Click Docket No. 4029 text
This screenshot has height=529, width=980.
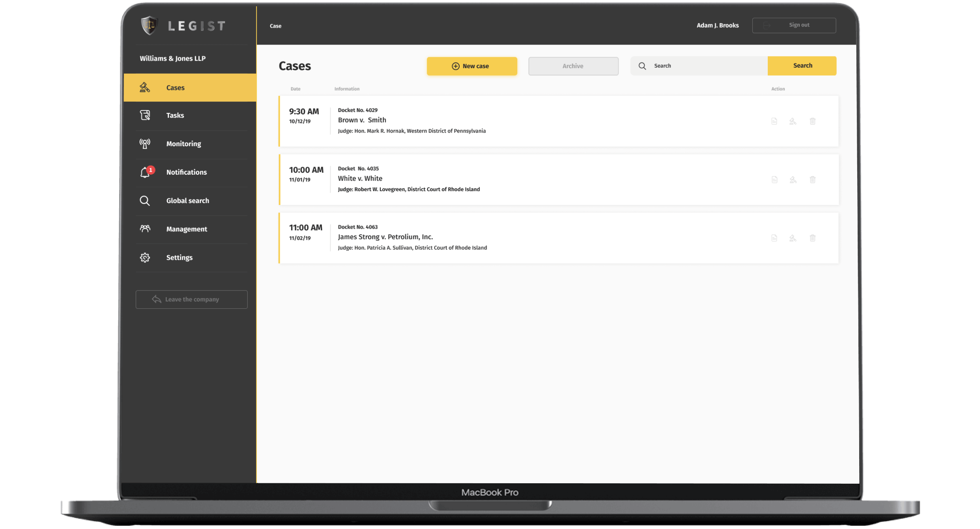pyautogui.click(x=357, y=110)
